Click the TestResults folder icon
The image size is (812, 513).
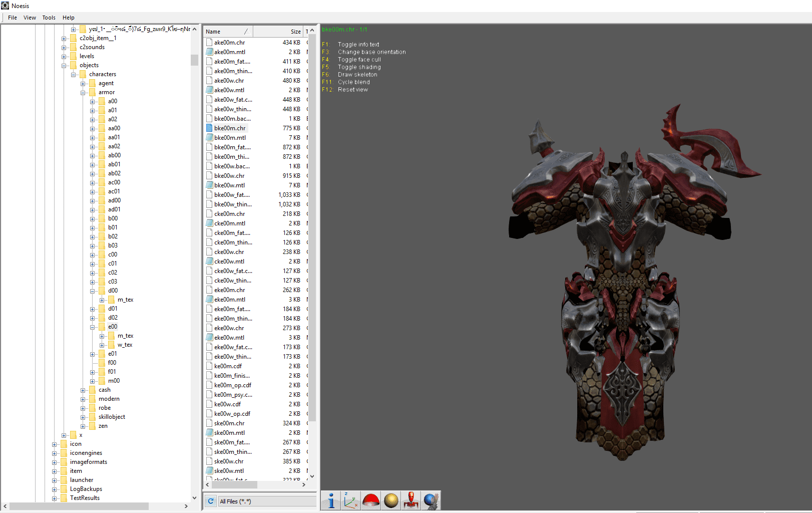click(x=64, y=498)
